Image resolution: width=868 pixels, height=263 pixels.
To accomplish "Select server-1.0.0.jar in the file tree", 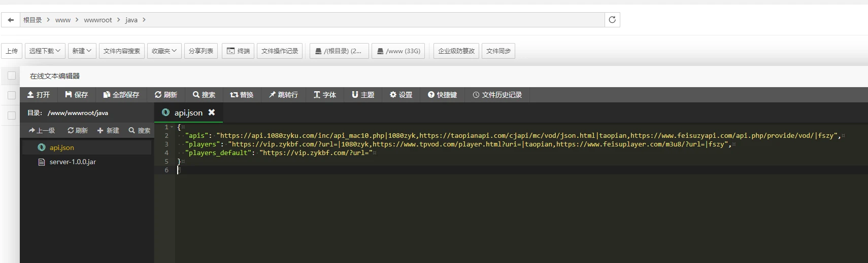I will tap(73, 162).
